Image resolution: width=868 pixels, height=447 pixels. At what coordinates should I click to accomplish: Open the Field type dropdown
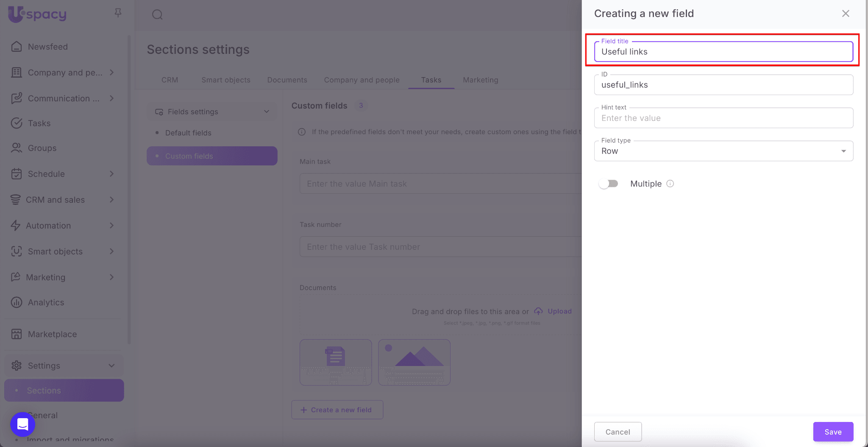tap(723, 151)
